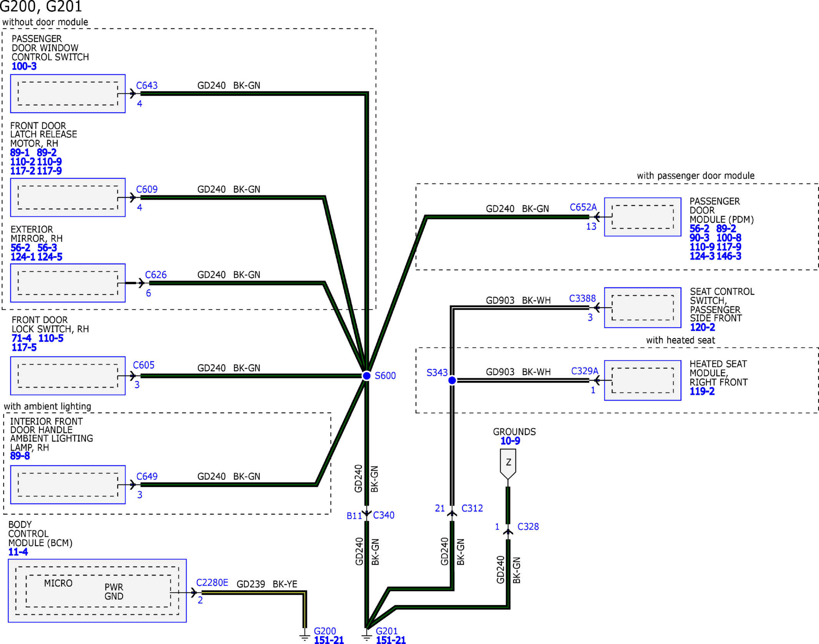Click the Heated Seat Module component box
The image size is (819, 644).
coord(642,380)
